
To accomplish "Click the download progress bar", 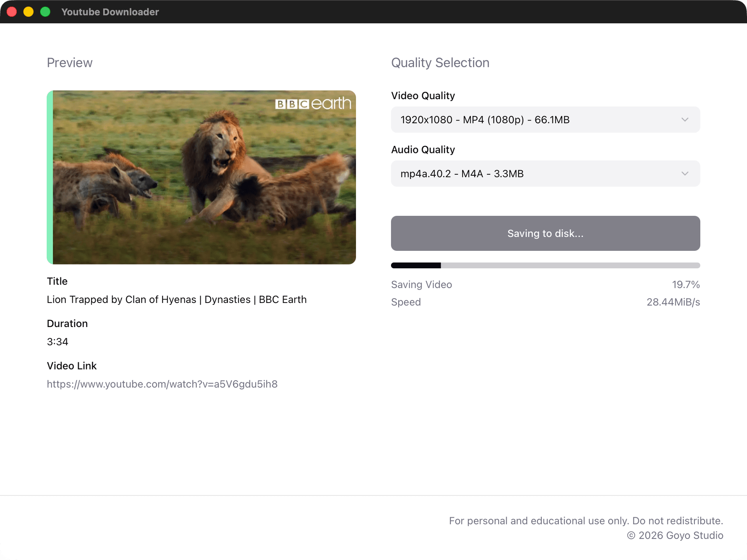I will 545,265.
